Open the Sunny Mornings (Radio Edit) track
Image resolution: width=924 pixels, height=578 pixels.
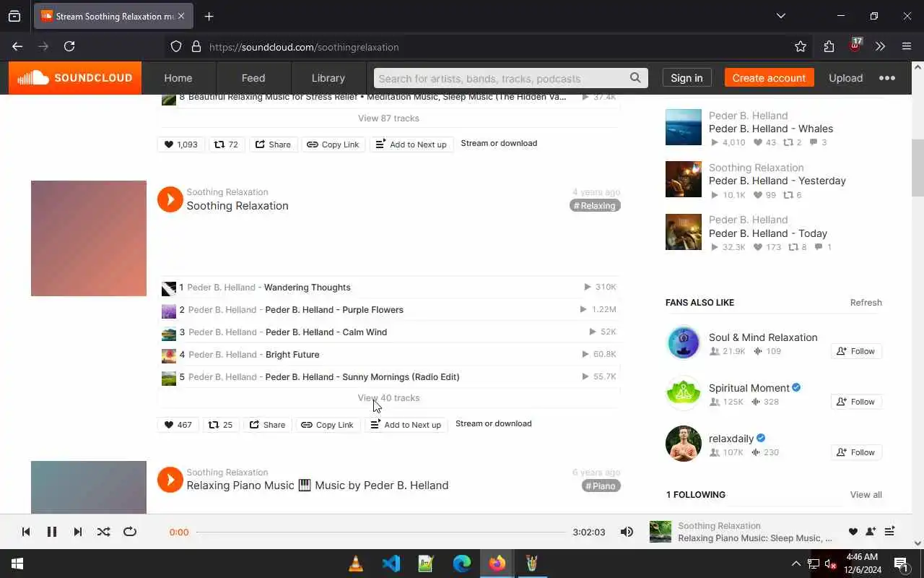[362, 377]
